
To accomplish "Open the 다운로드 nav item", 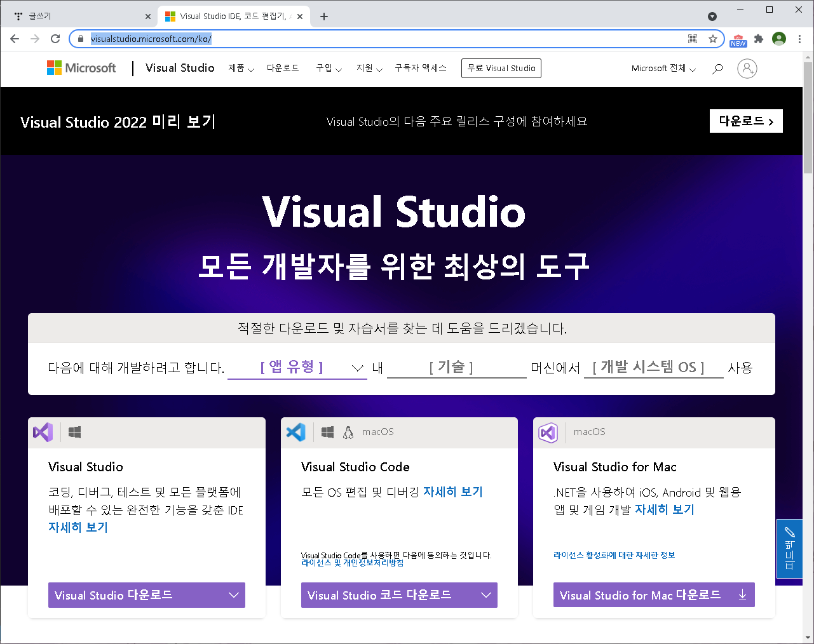I will pos(283,68).
